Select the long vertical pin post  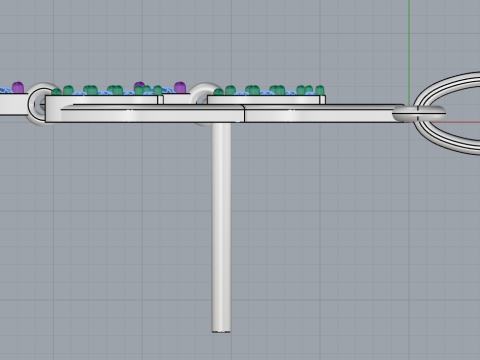click(221, 227)
